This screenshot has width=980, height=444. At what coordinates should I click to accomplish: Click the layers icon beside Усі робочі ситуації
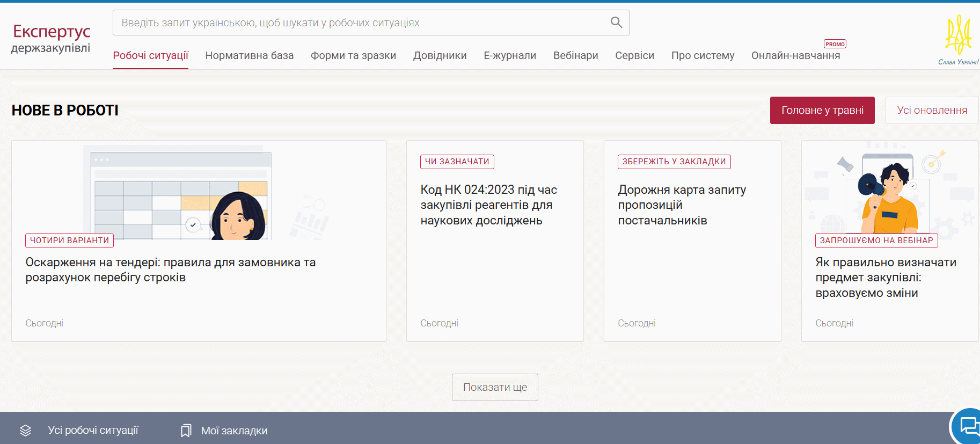[x=26, y=431]
